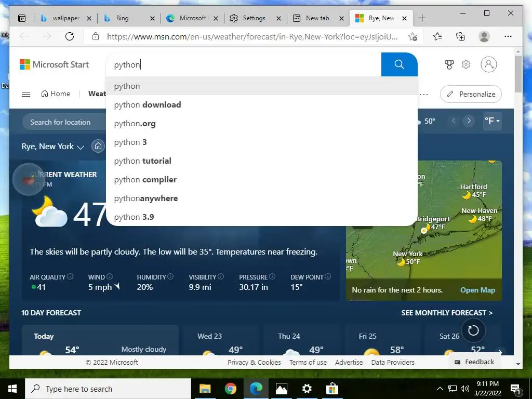Click the page vertical scrollbar thumb
532x399 pixels.
[x=518, y=74]
